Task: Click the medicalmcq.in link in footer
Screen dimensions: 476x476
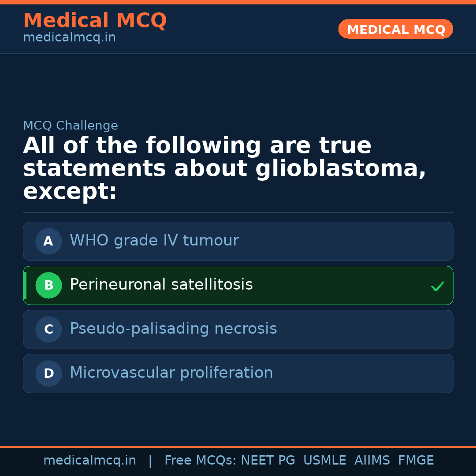Action: click(89, 461)
